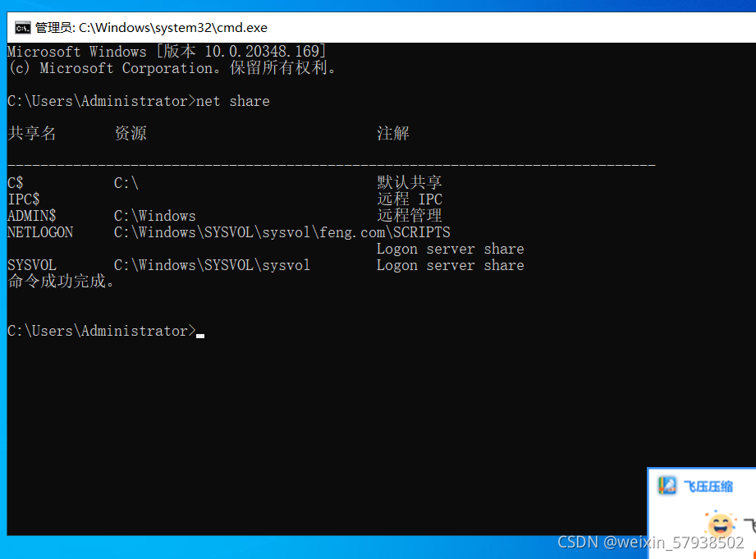756x559 pixels.
Task: Click the '资源' column header
Action: pos(131,133)
